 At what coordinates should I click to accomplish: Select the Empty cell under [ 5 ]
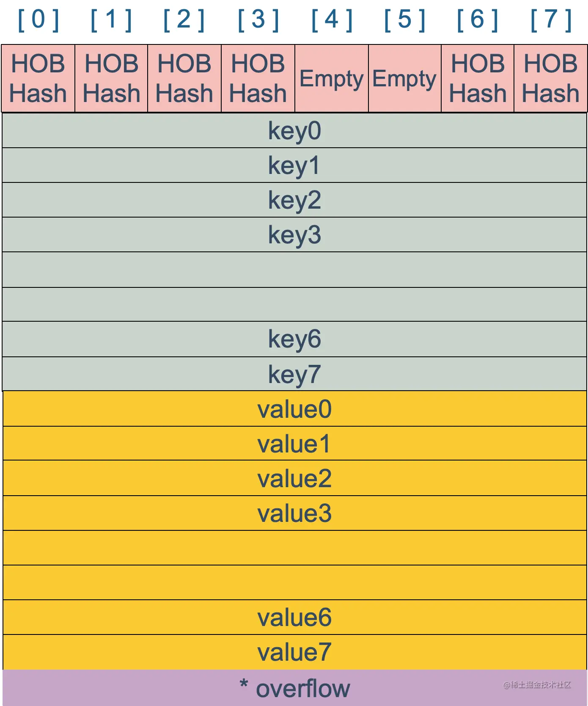click(405, 78)
